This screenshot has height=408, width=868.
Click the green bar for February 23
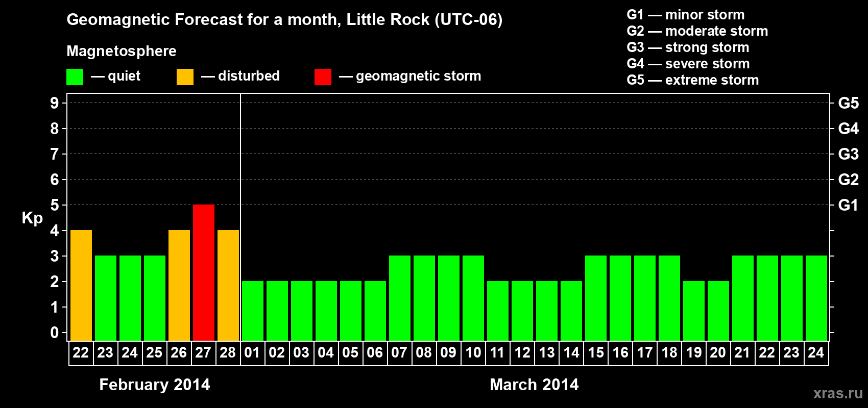106,298
